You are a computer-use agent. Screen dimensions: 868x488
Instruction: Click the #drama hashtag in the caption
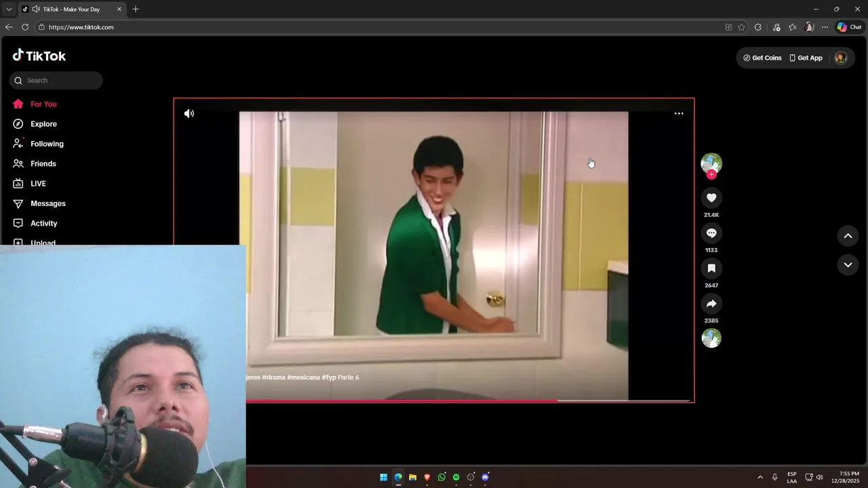pos(273,378)
